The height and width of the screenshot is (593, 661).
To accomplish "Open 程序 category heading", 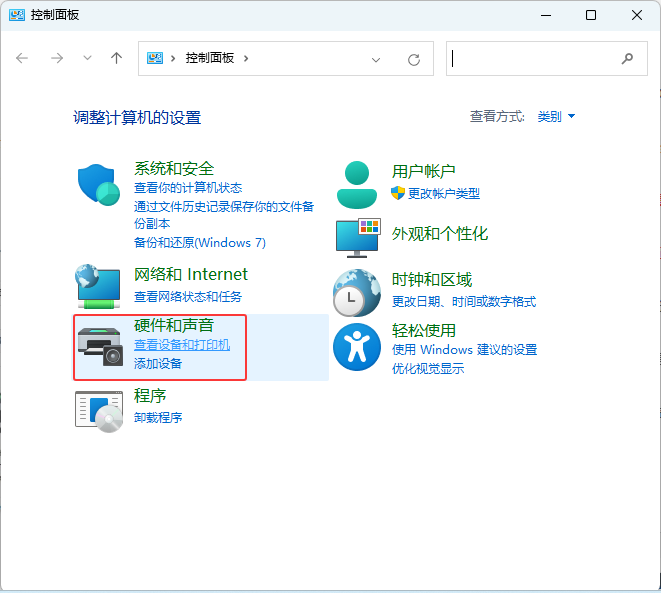I will [x=150, y=396].
